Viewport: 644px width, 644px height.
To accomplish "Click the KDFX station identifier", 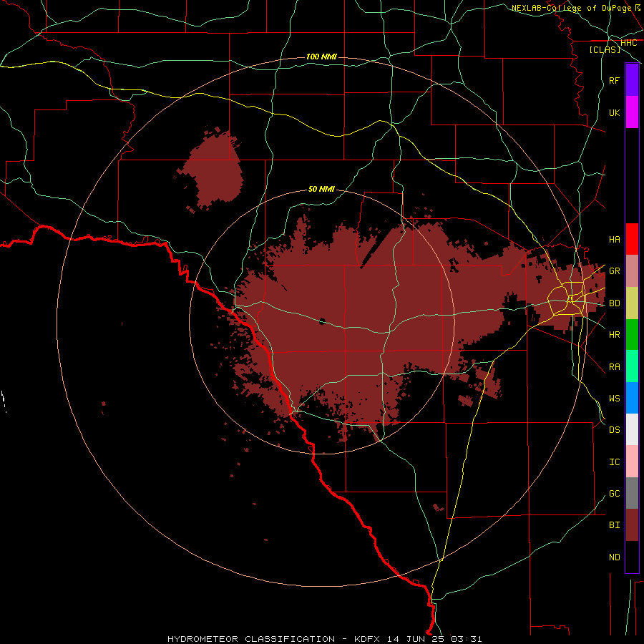I will pos(368,639).
